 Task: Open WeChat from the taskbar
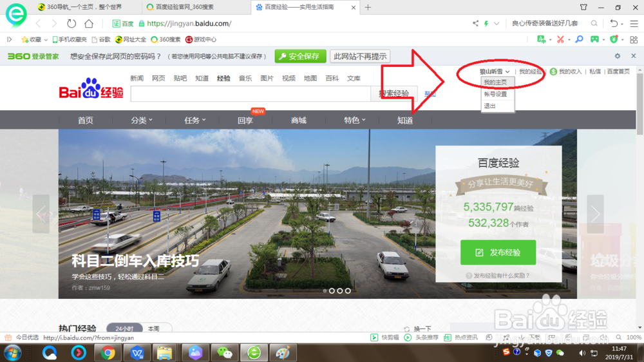pos(225,353)
